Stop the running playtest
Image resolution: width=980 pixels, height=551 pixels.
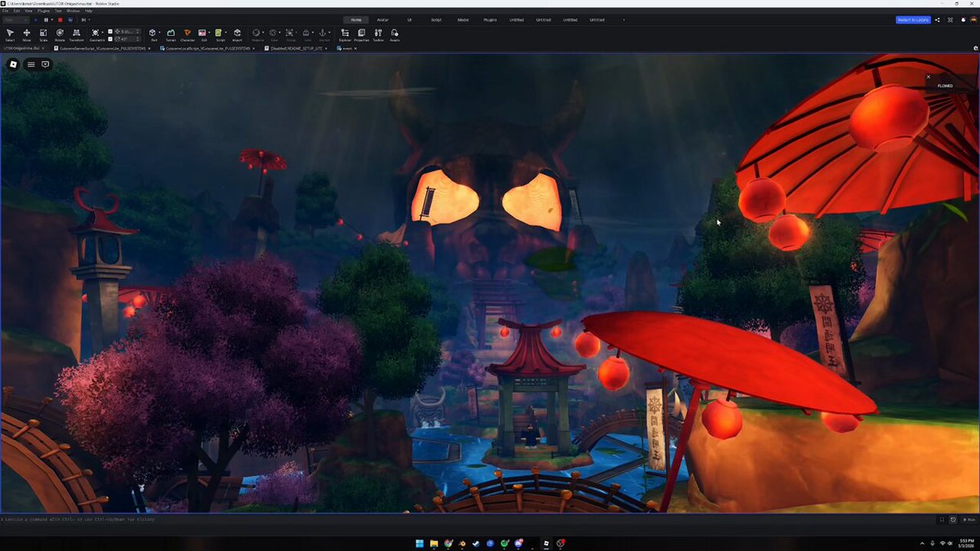(60, 20)
